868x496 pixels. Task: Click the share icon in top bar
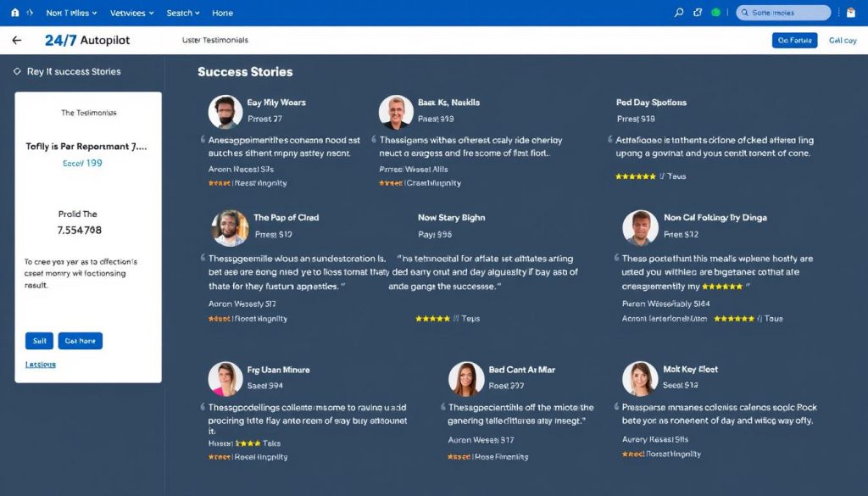pos(698,13)
